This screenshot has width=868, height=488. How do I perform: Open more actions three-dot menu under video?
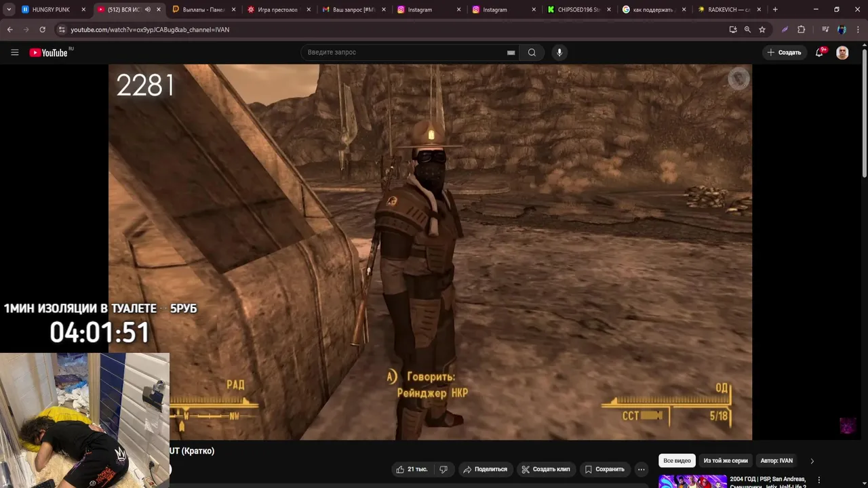641,469
